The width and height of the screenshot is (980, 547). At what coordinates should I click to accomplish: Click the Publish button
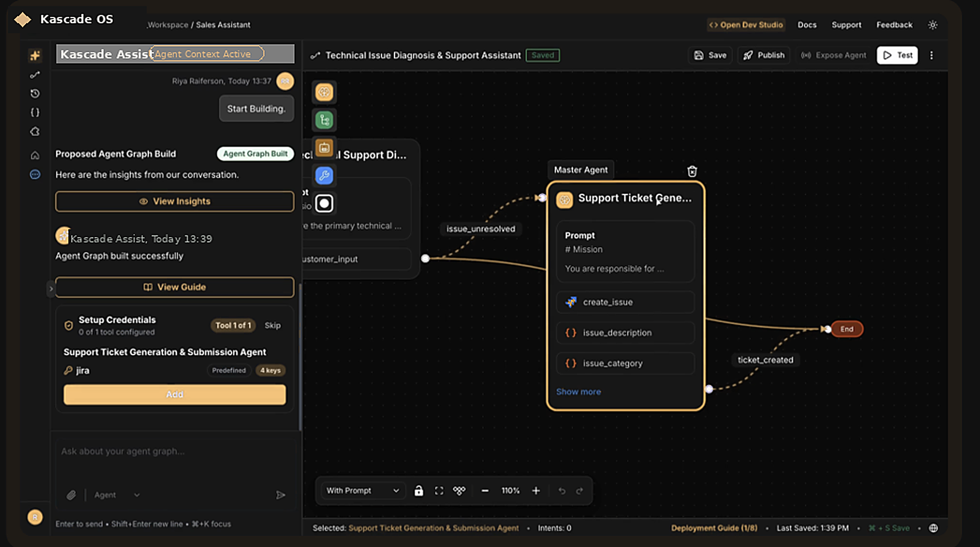(x=764, y=55)
